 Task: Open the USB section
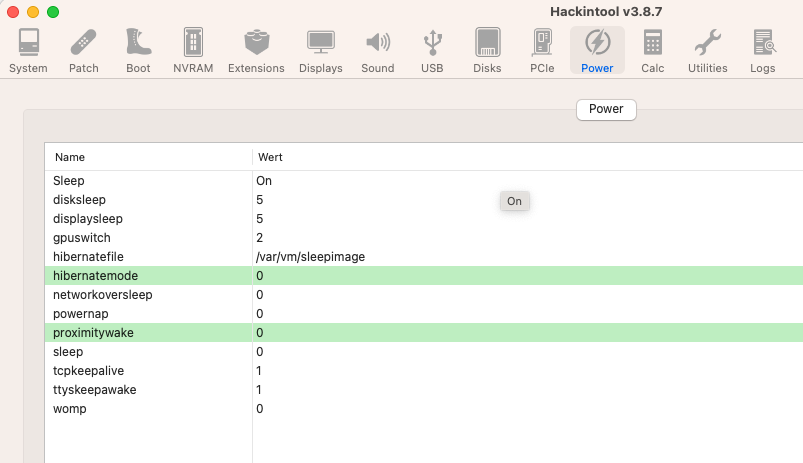[432, 50]
